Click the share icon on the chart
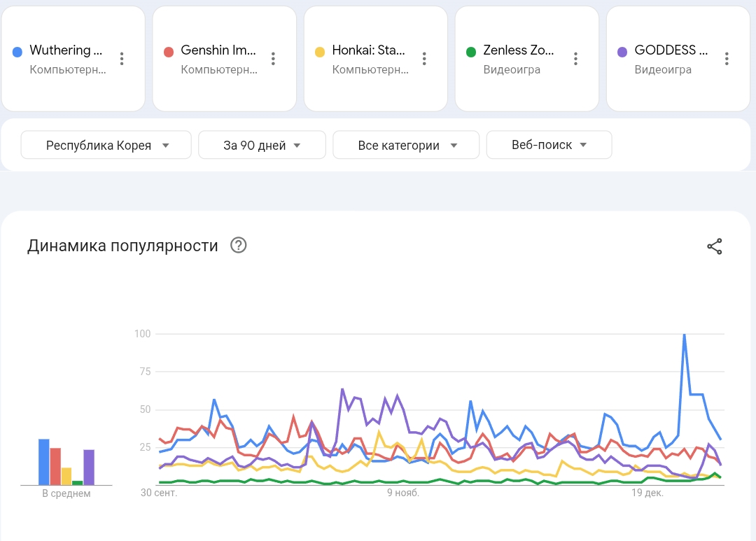 [x=714, y=246]
